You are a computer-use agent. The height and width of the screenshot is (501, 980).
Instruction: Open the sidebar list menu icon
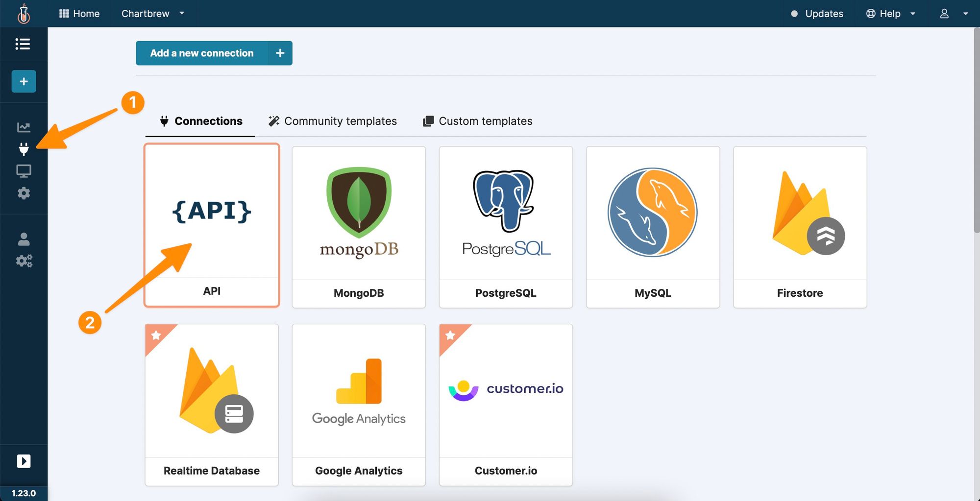tap(23, 44)
